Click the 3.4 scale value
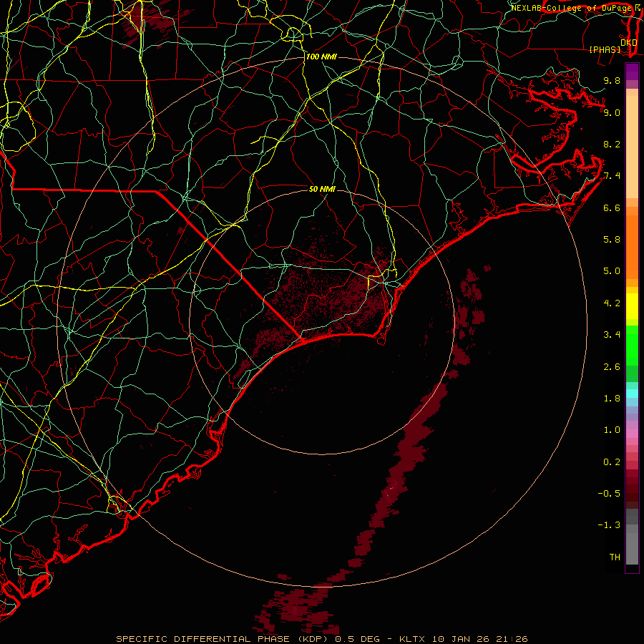The height and width of the screenshot is (644, 644). tap(612, 335)
